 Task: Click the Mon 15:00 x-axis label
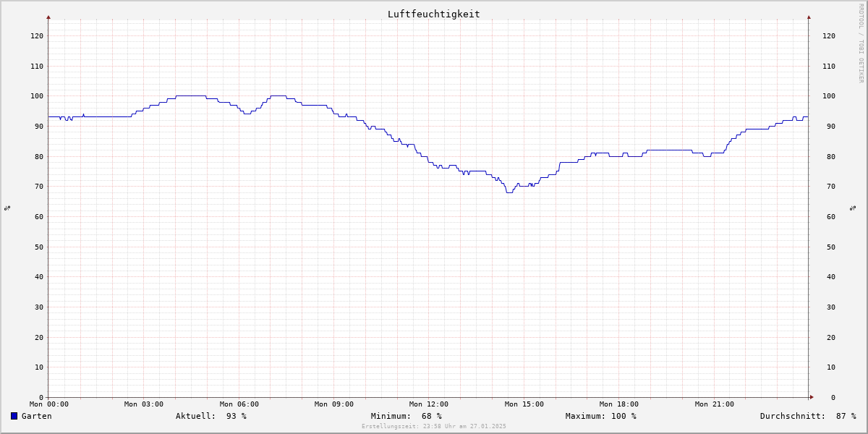coord(524,404)
